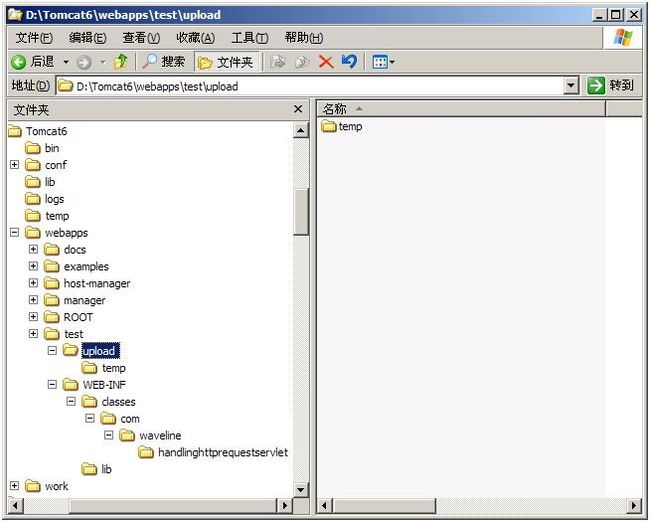This screenshot has height=522, width=650.
Task: Collapse the webapps folder node
Action: click(15, 232)
